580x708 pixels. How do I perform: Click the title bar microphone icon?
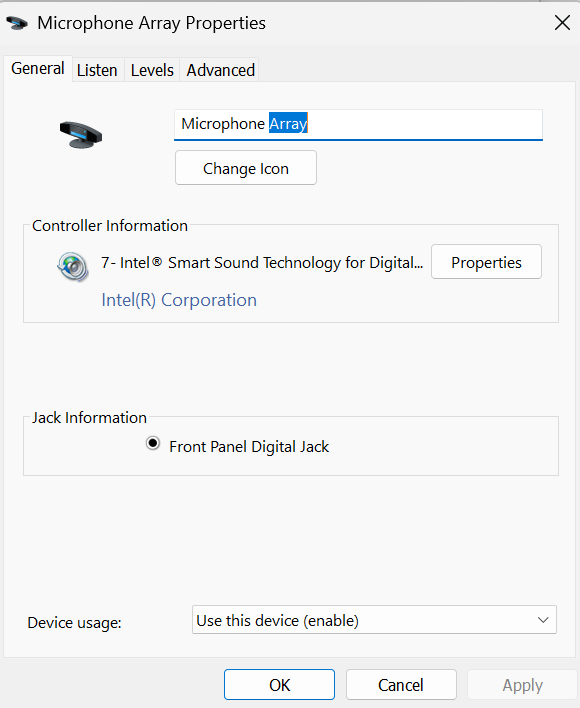click(x=17, y=23)
